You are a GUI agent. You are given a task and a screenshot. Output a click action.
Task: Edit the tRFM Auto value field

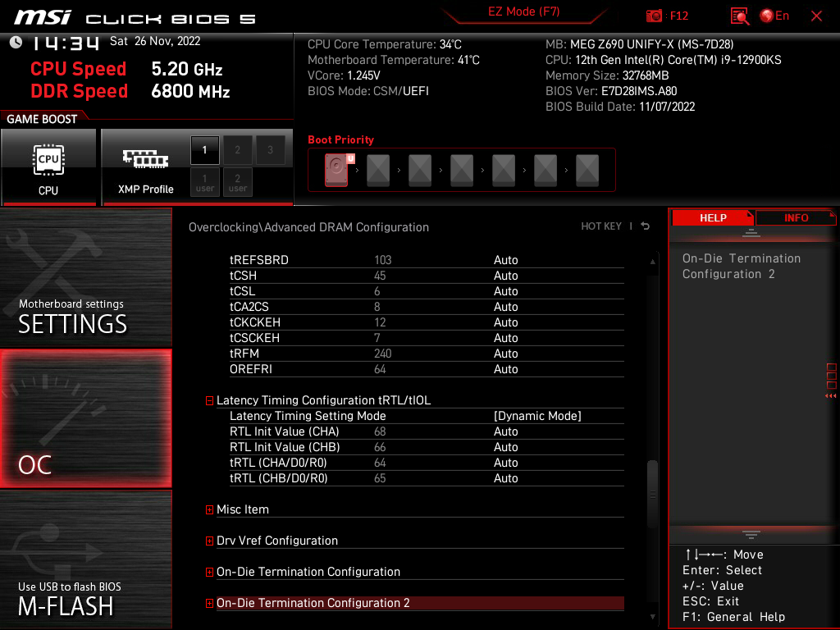(505, 354)
